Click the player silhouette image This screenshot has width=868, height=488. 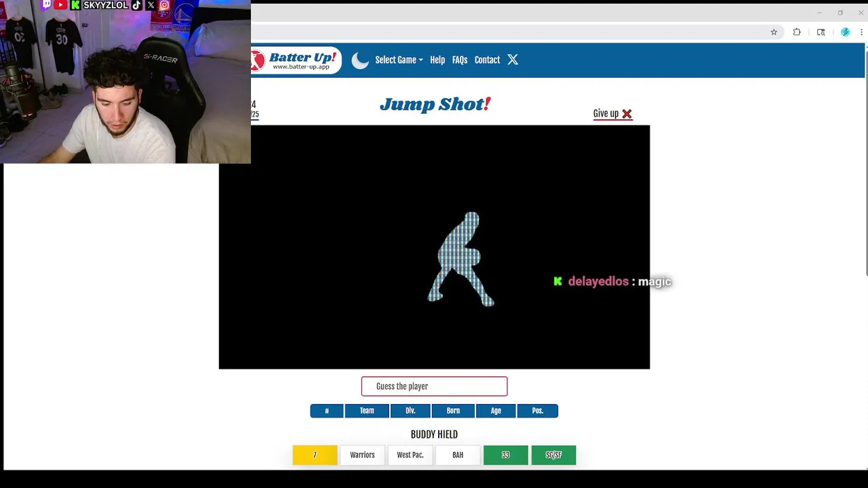pyautogui.click(x=461, y=259)
